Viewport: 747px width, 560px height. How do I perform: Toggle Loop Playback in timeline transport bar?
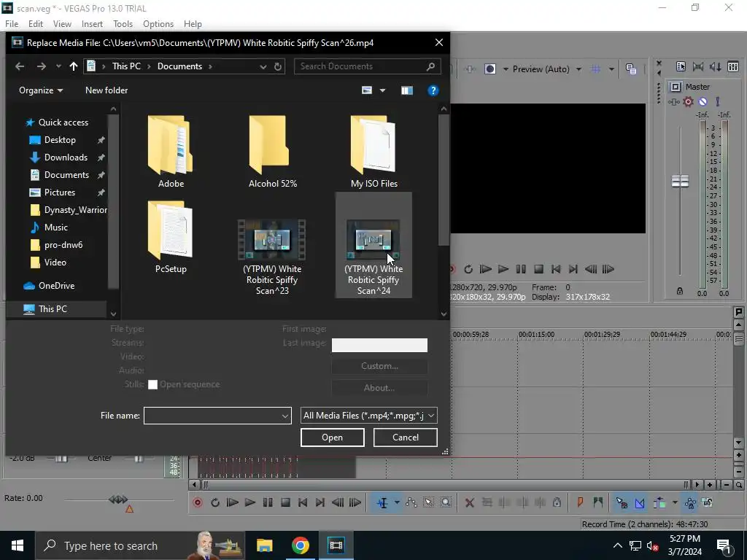click(x=215, y=502)
